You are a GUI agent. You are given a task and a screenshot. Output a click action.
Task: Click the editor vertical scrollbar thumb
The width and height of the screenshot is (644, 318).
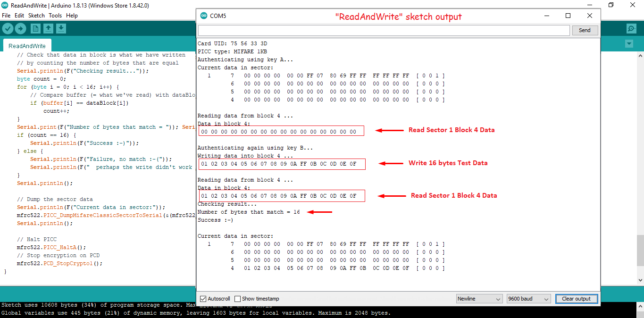click(x=640, y=250)
